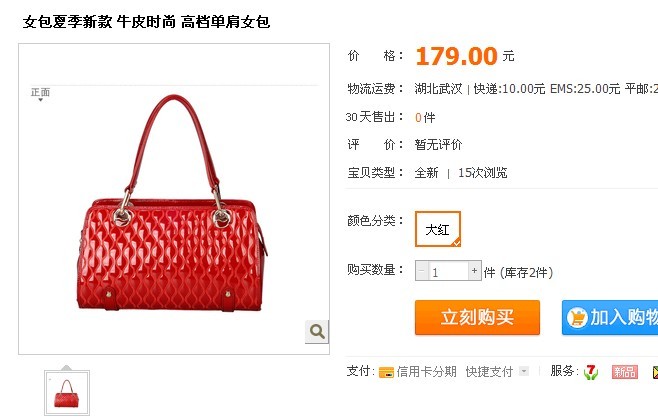This screenshot has width=658, height=420.
Task: Click the credit card installment icon
Action: 386,372
